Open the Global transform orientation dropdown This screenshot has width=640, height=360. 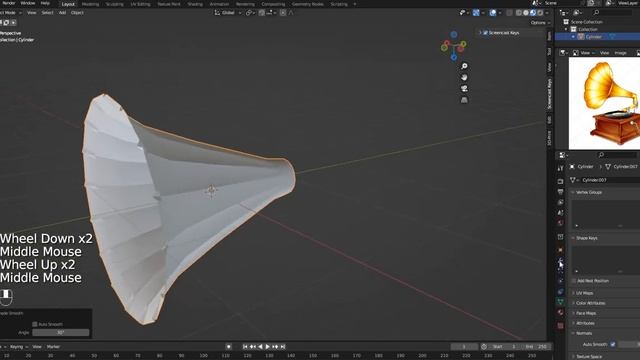tap(227, 13)
